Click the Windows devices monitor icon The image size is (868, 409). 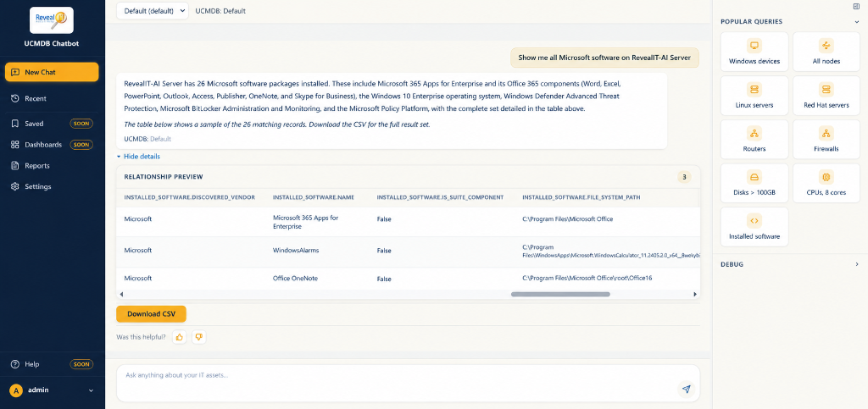754,46
